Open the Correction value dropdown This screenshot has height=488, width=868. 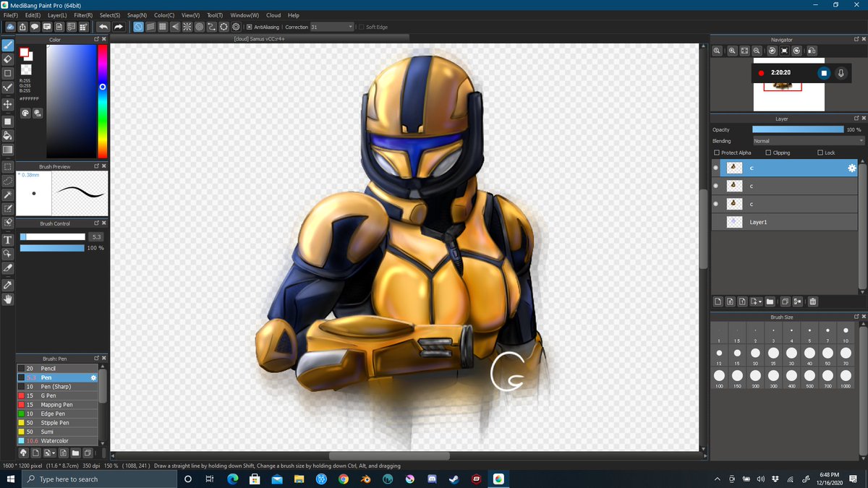pos(332,27)
